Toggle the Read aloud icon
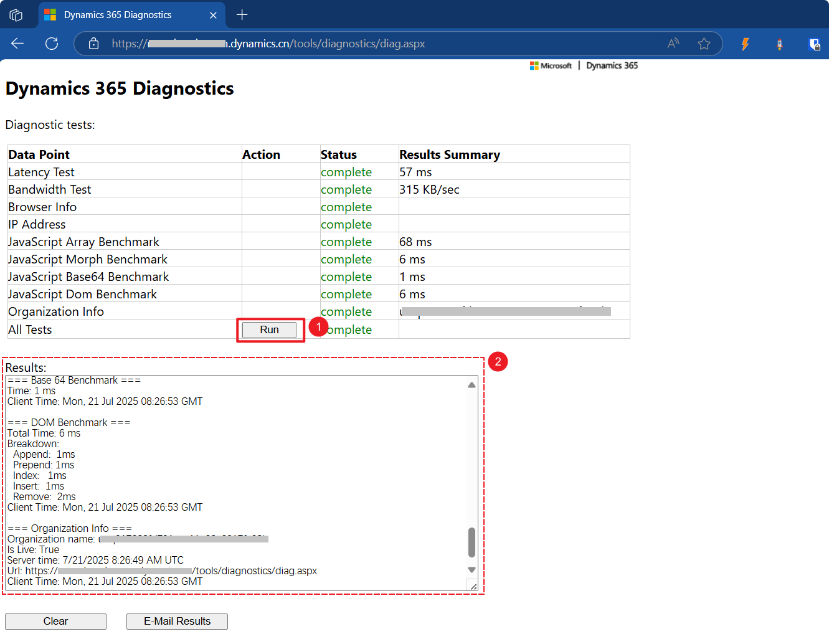Screen dimensions: 829x644 [x=673, y=44]
